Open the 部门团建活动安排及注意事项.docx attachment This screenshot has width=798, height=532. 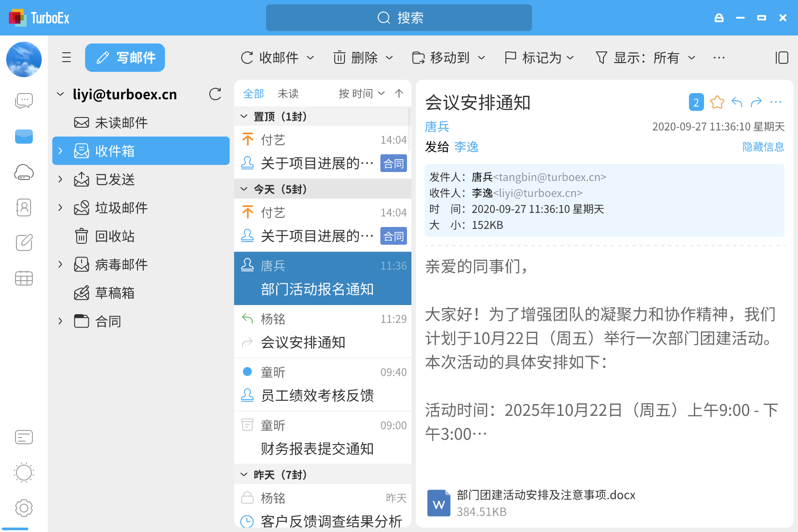pyautogui.click(x=546, y=495)
